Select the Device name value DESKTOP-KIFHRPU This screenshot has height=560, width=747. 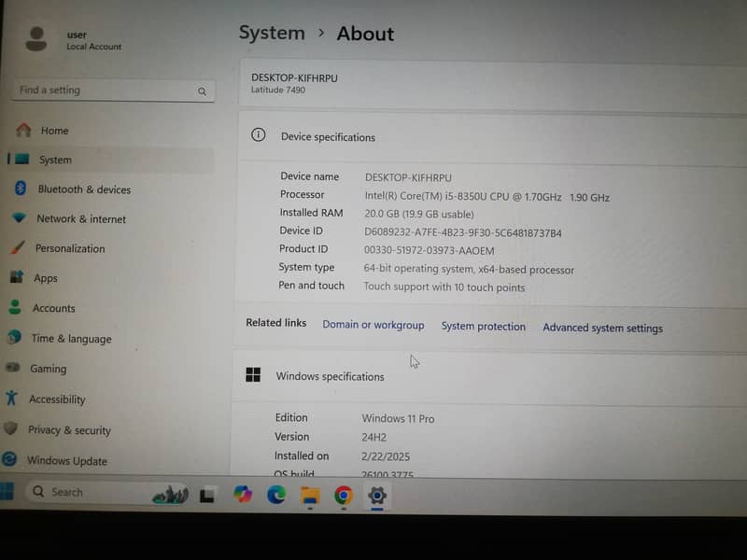pyautogui.click(x=408, y=177)
